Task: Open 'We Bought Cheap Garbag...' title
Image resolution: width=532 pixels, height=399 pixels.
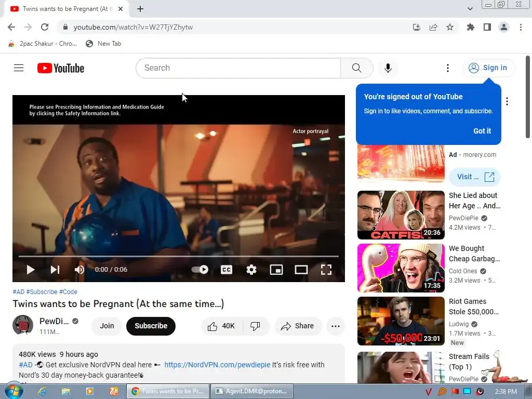Action: click(x=474, y=254)
